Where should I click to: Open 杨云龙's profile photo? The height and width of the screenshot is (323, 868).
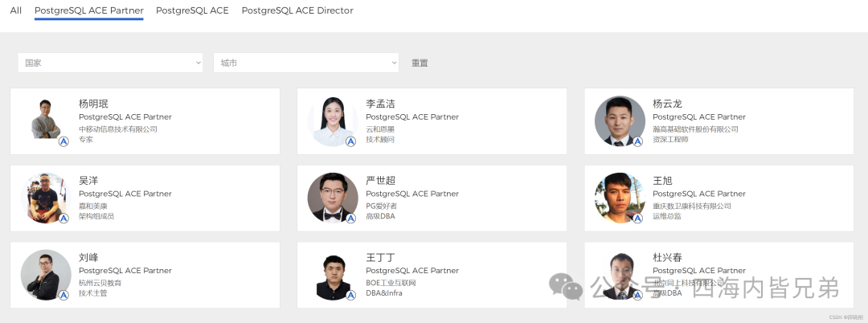pos(620,121)
